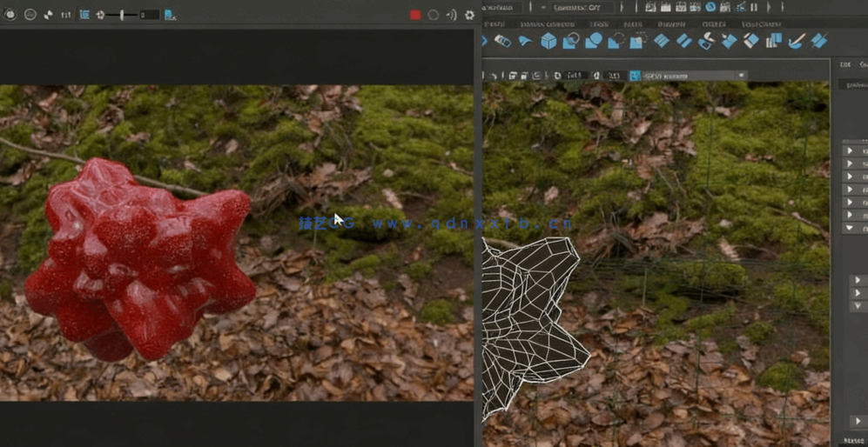Toggle the blue region render icon
Viewport: 868px width, 447px height.
(x=84, y=15)
